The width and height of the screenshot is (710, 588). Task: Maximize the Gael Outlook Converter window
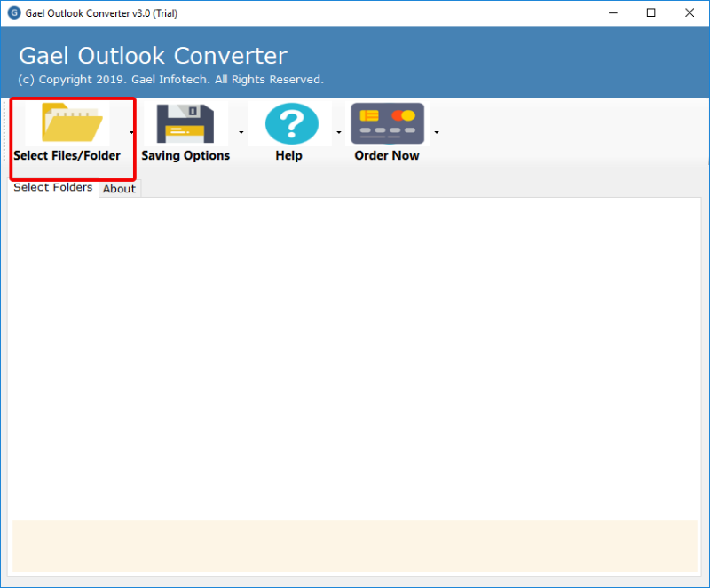pos(651,13)
